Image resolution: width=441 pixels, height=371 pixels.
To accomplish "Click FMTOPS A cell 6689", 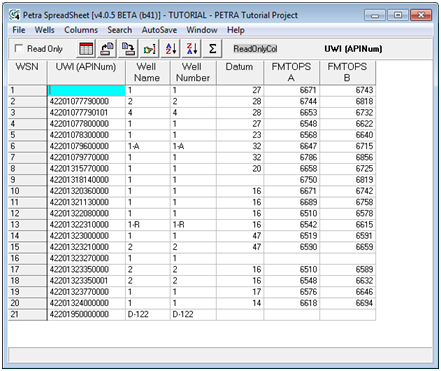I will click(292, 202).
